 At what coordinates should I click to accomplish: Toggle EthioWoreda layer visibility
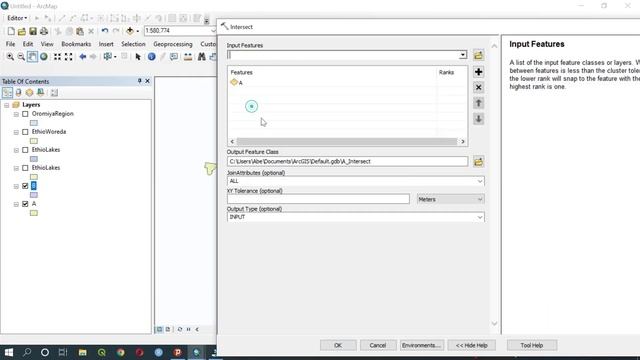tap(25, 132)
